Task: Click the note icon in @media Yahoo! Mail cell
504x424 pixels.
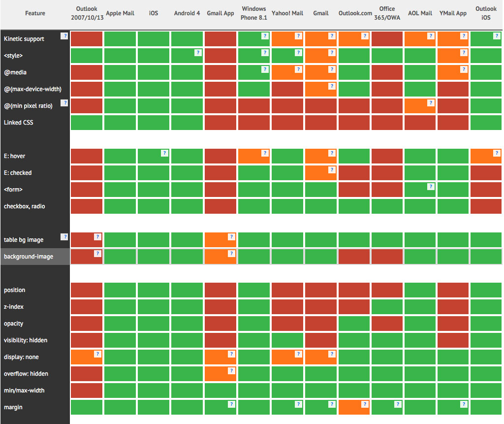Action: 298,69
